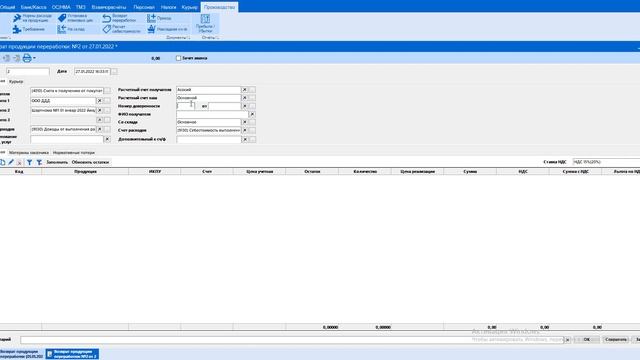Click the printer icon in document toolbar
The image size is (640, 360).
pyautogui.click(x=27, y=58)
